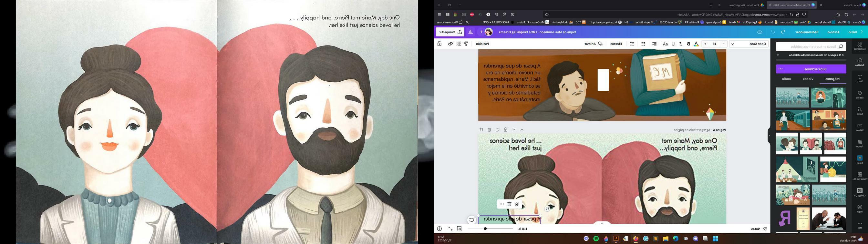The image size is (868, 244).
Task: Collapse the side panel with arrow handle
Action: coord(769,136)
